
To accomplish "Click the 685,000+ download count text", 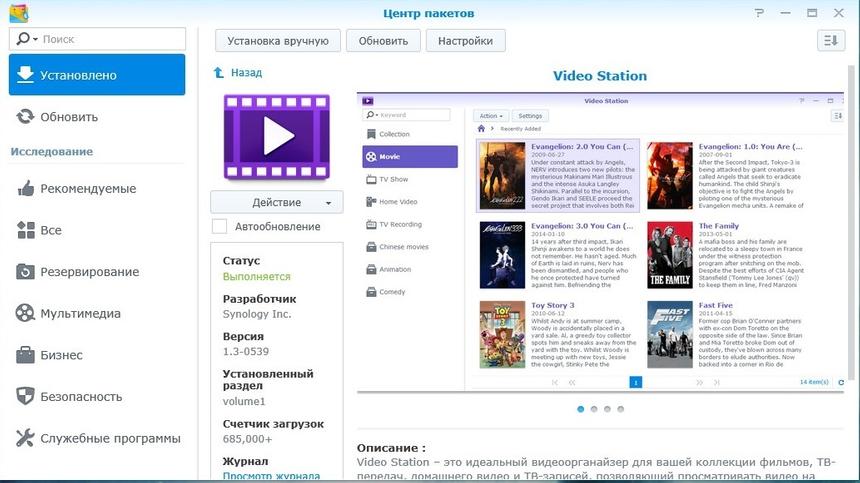I will (247, 439).
